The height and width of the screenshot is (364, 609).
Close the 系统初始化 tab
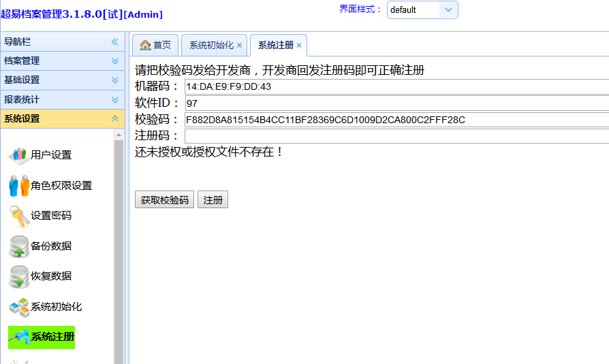[239, 46]
